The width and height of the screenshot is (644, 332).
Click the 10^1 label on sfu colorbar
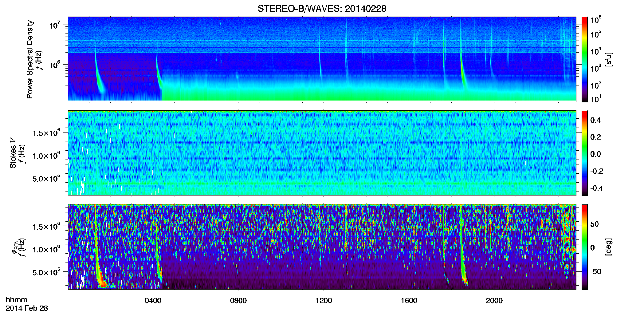pyautogui.click(x=596, y=99)
